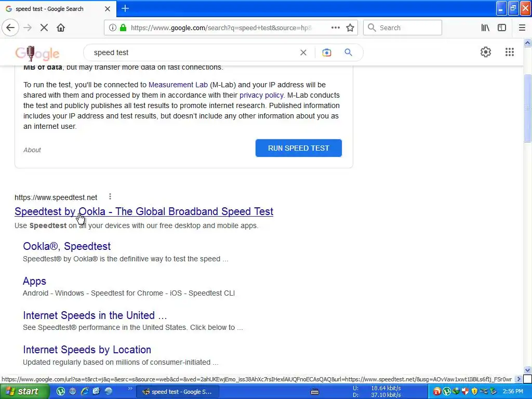Open the Measurement Lab link
This screenshot has width=532, height=399.
178,85
